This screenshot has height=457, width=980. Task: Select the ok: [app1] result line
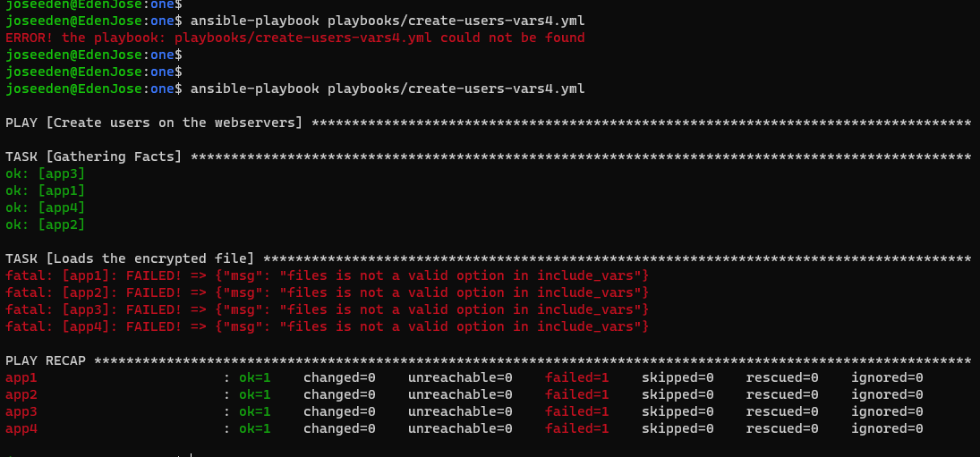click(45, 190)
